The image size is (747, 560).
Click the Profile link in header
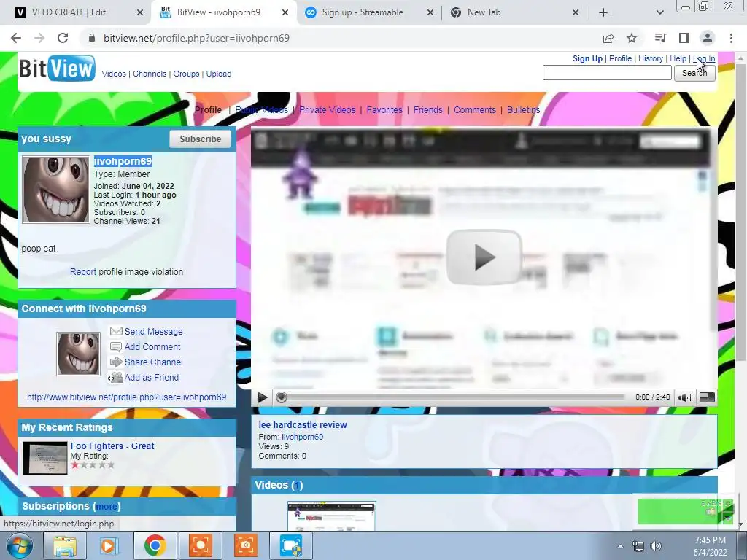click(x=620, y=58)
